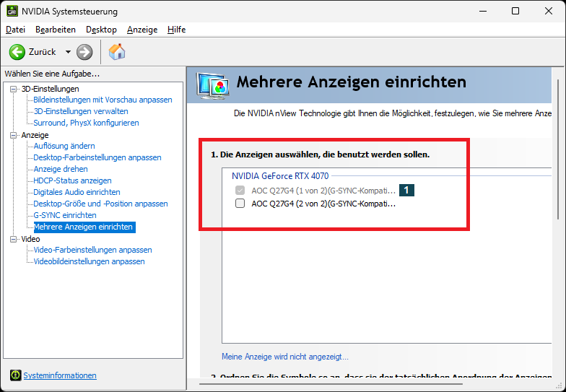Click the AOC Q27G4 (1 von 2) display label
Viewport: 566px width, 392px height.
pos(323,191)
